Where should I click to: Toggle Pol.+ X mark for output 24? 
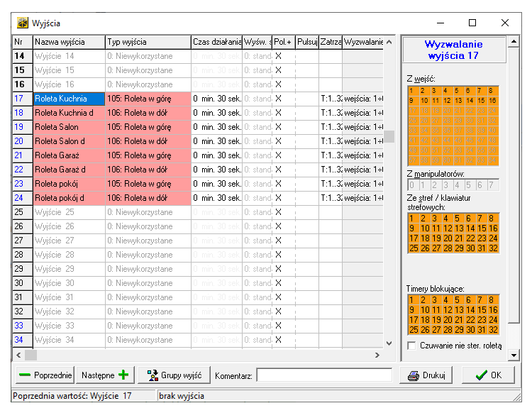[x=279, y=198]
